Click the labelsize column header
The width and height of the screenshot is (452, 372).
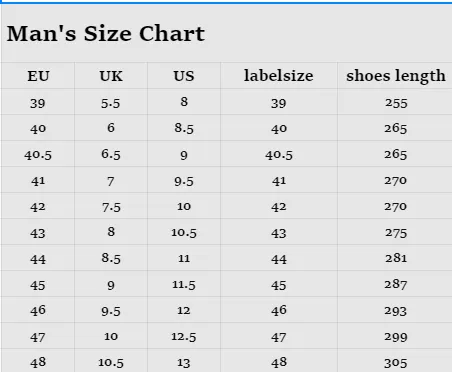279,76
